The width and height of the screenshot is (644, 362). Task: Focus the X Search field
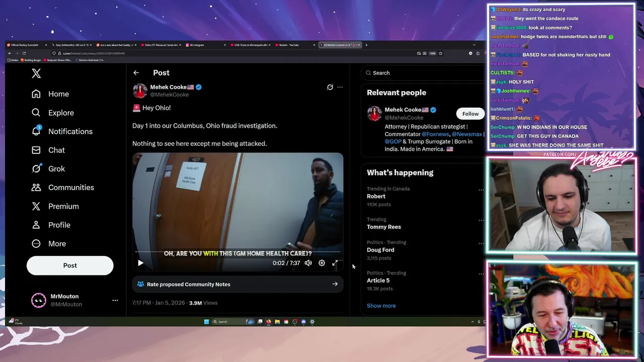(x=423, y=73)
